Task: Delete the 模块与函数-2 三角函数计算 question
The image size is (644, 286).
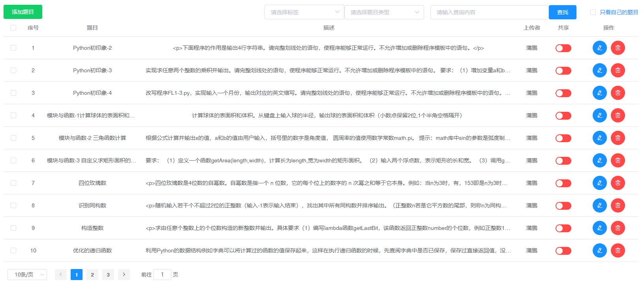Action: pyautogui.click(x=618, y=138)
